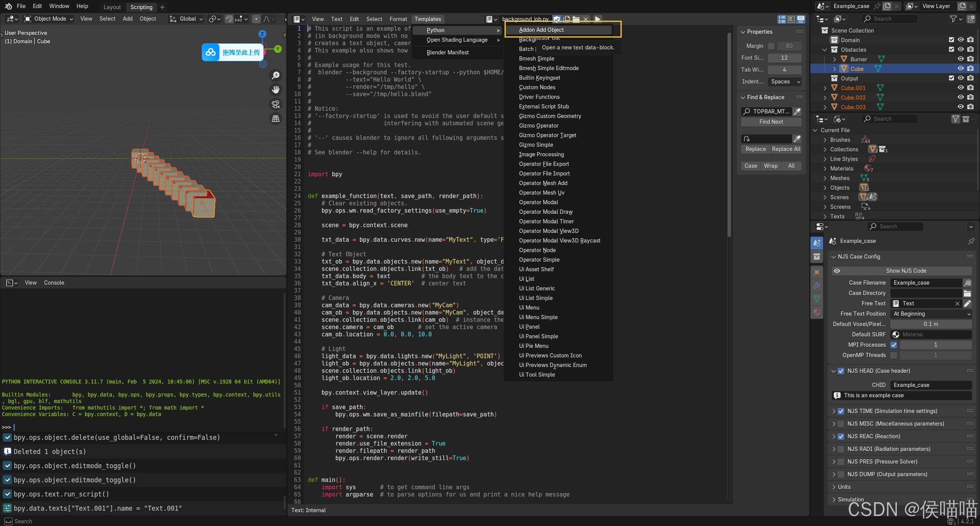Click the zoom magnifier gizmo in viewport
The image size is (980, 526).
(276, 75)
